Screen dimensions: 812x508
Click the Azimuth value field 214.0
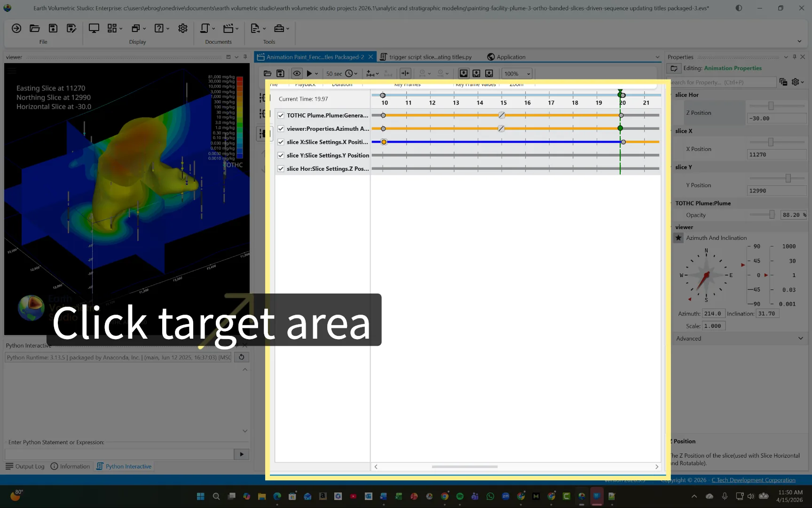coord(713,314)
